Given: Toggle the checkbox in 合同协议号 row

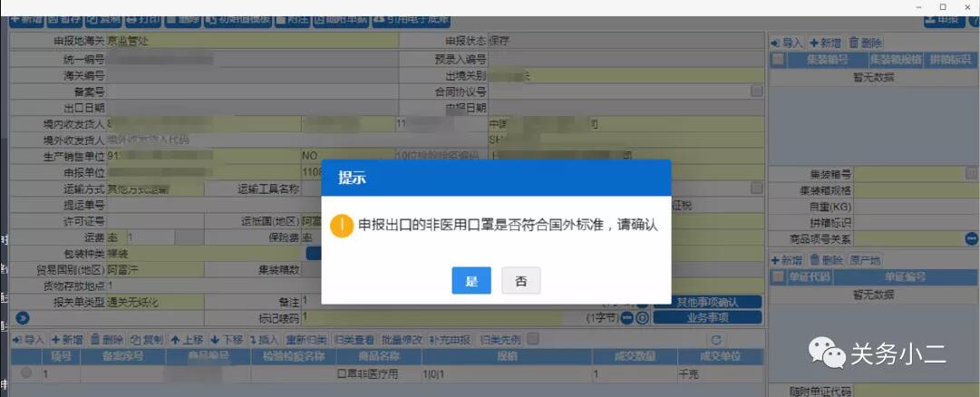Looking at the screenshot, I should (757, 91).
